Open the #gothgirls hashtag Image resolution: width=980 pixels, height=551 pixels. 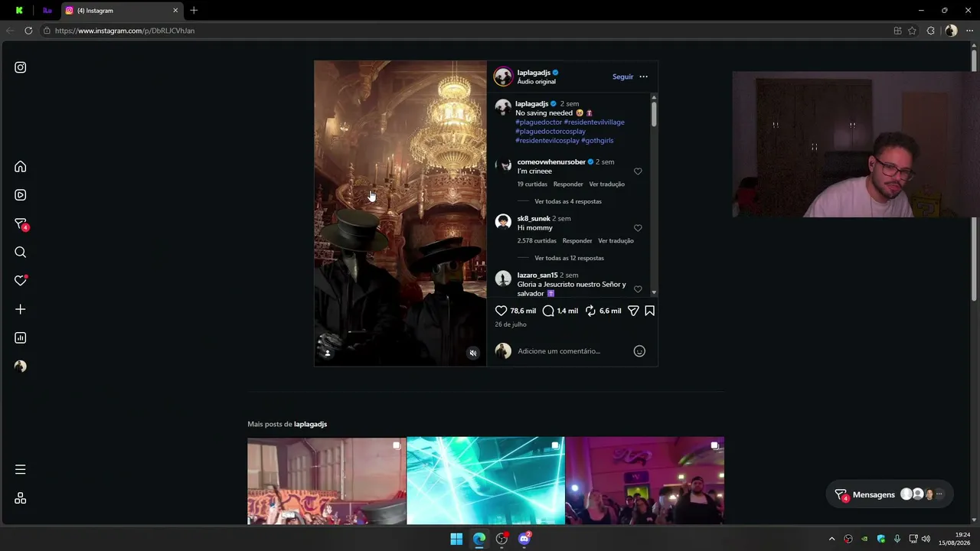click(x=597, y=141)
